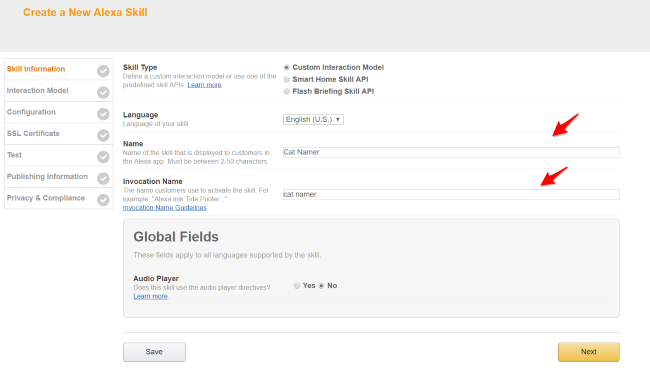Open the Audio Player Learn more link
Image resolution: width=650 pixels, height=375 pixels.
(150, 297)
